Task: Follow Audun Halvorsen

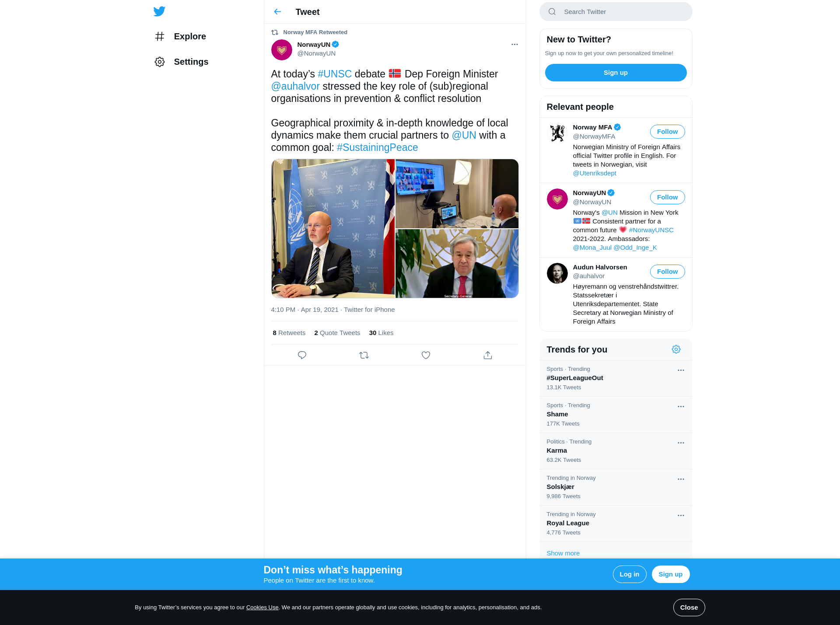Action: click(667, 272)
